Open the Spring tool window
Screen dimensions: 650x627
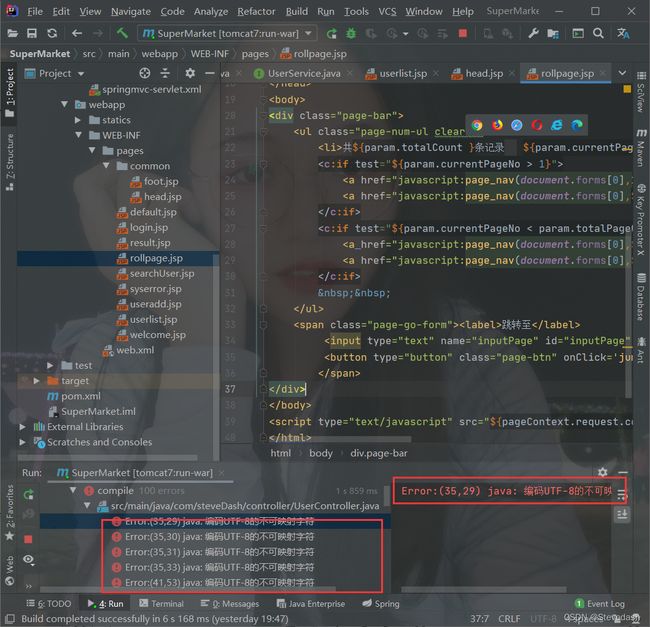(381, 603)
